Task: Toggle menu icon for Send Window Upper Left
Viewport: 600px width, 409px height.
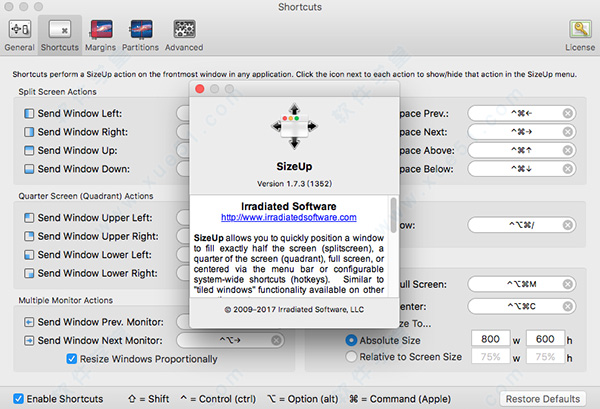Action: [29, 218]
